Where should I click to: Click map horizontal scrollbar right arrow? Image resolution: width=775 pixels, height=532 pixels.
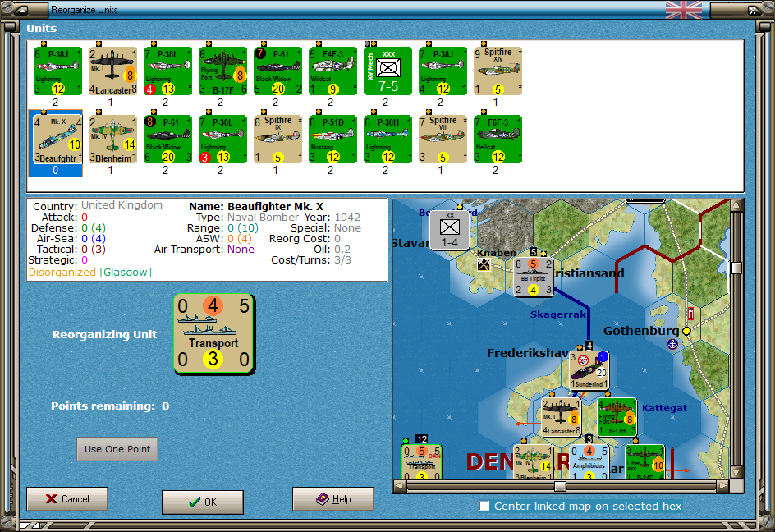722,487
